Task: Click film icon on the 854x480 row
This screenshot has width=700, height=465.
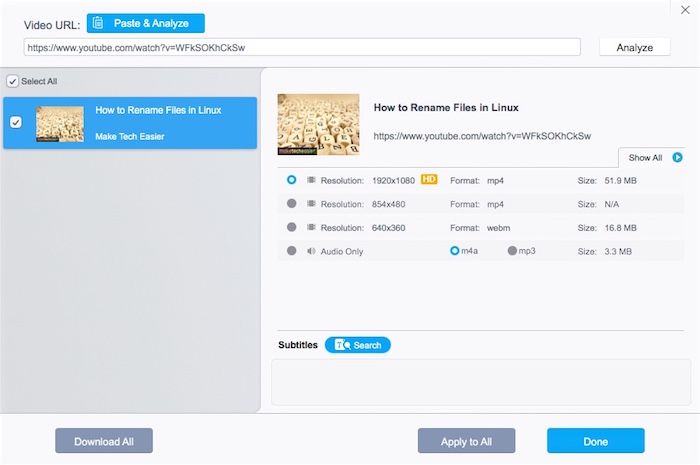Action: point(311,203)
